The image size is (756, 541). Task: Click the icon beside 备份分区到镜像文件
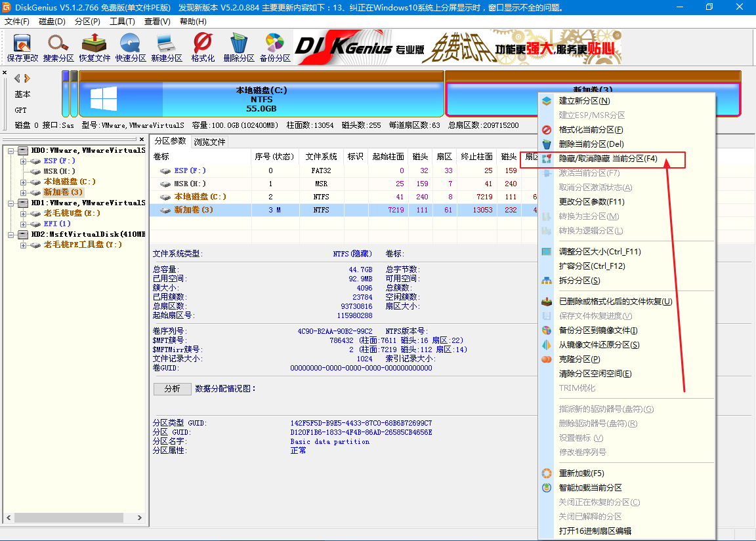tap(546, 331)
